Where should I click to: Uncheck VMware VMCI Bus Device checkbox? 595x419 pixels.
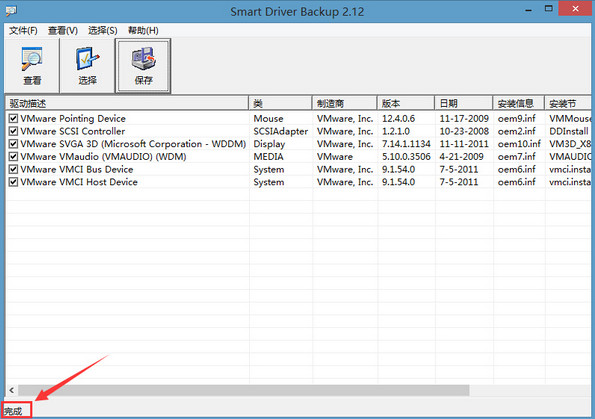click(13, 169)
